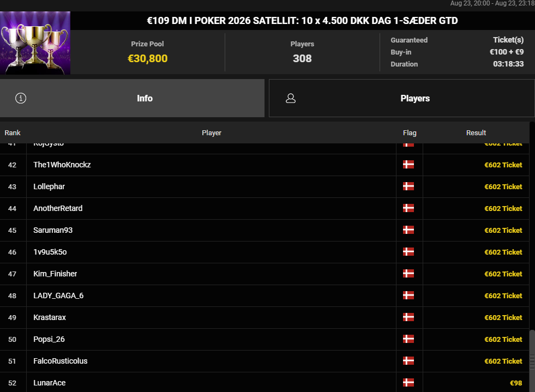Click the Denmark flag beside LunarAce
535x392 pixels.
(408, 383)
